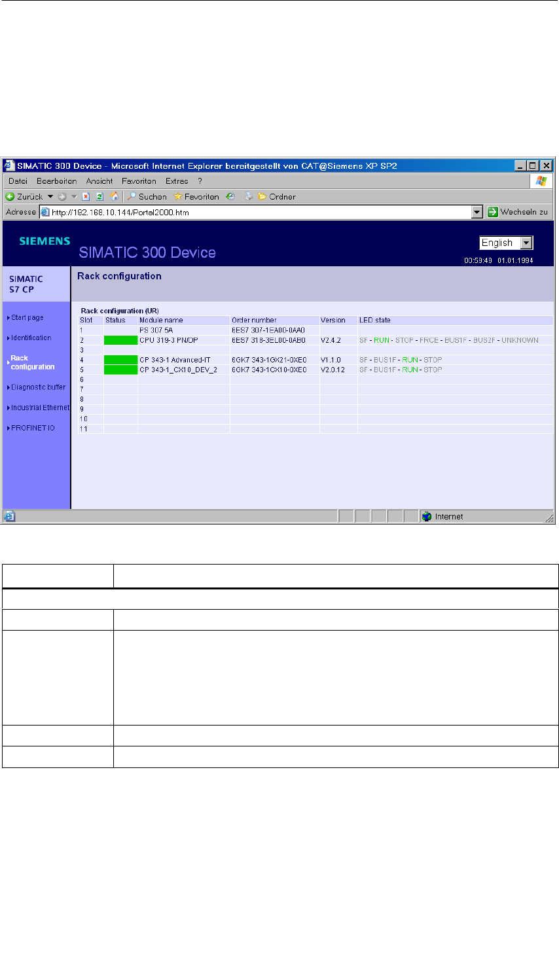Open the Datei menu
The image size is (559, 980).
(x=18, y=181)
